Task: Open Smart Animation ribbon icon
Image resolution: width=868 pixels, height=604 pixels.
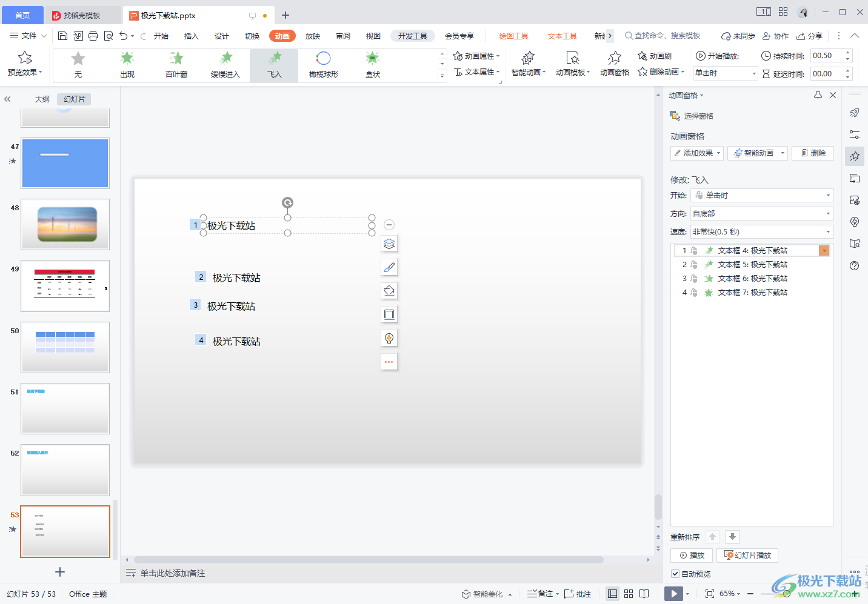Action: tap(528, 58)
